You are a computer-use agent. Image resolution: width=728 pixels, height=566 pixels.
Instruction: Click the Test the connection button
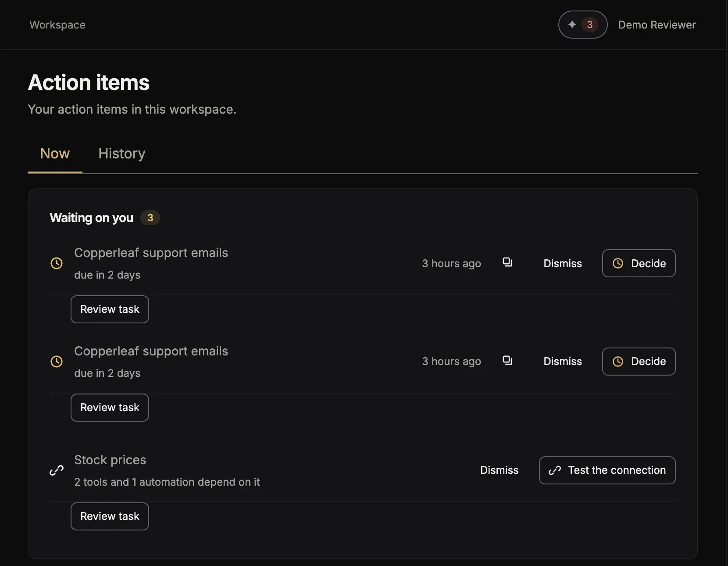coord(607,470)
